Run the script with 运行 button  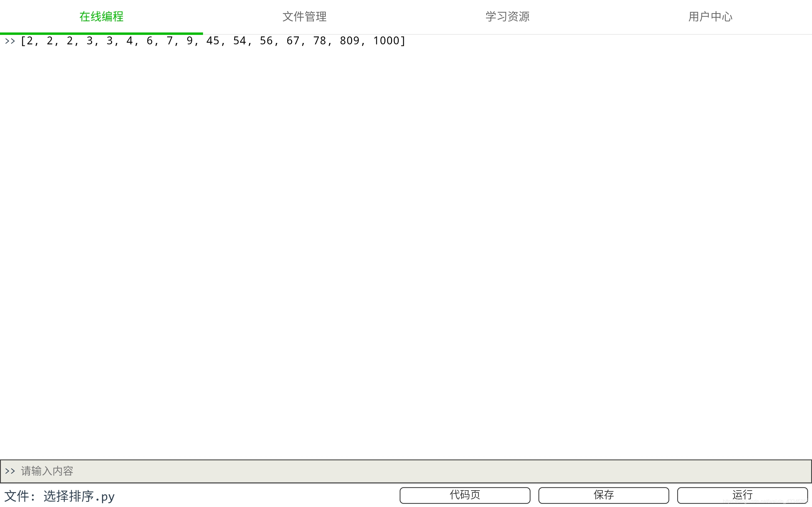[742, 495]
